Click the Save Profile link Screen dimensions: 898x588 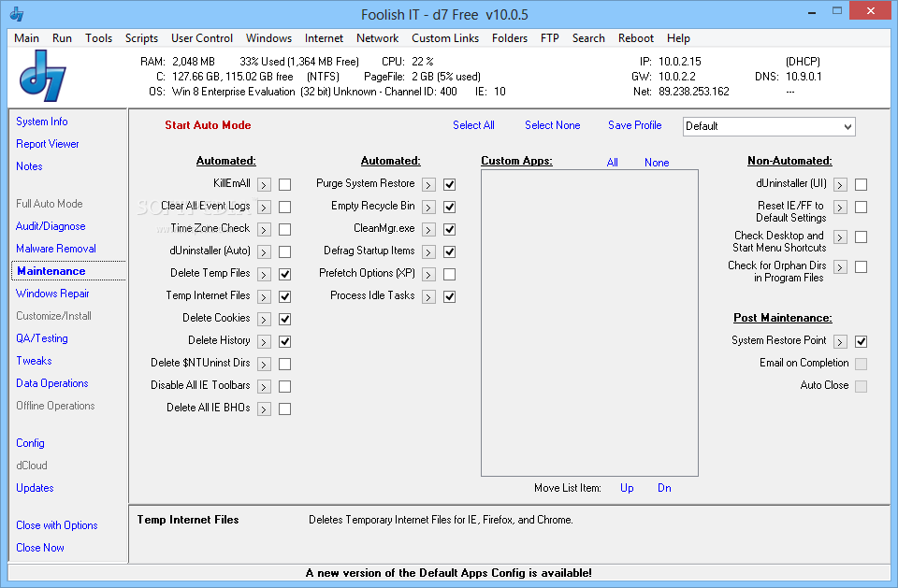coord(634,125)
